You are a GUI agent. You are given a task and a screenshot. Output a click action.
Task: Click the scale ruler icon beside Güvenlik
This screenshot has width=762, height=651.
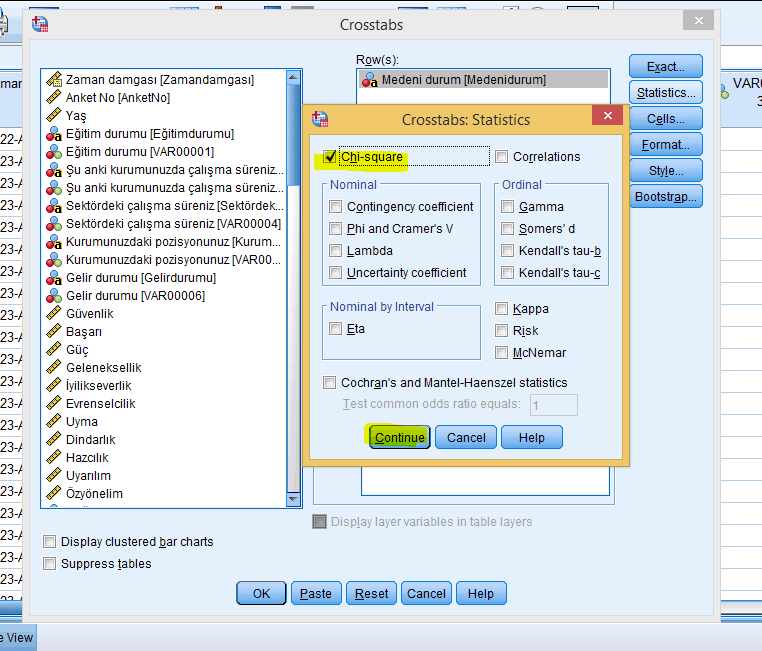coord(55,313)
